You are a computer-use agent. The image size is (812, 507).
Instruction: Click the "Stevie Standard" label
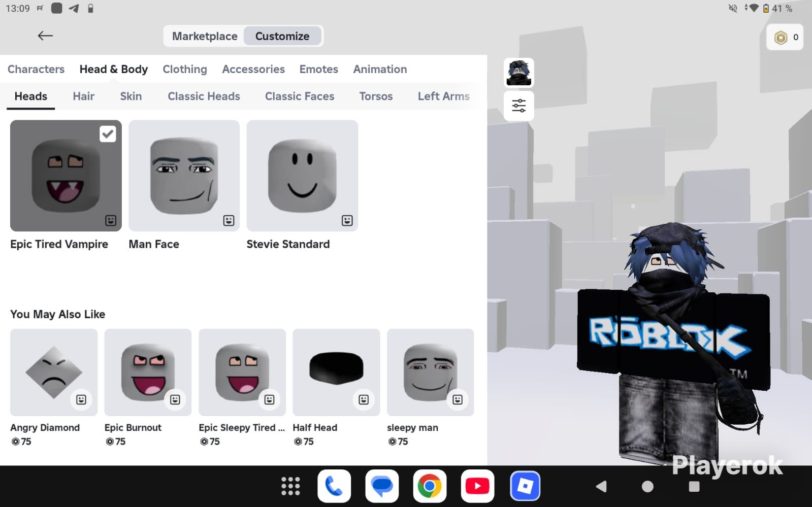tap(288, 244)
